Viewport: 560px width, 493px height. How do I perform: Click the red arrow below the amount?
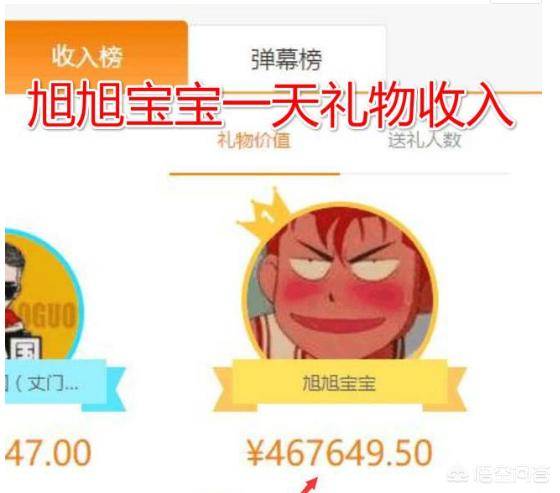click(309, 485)
